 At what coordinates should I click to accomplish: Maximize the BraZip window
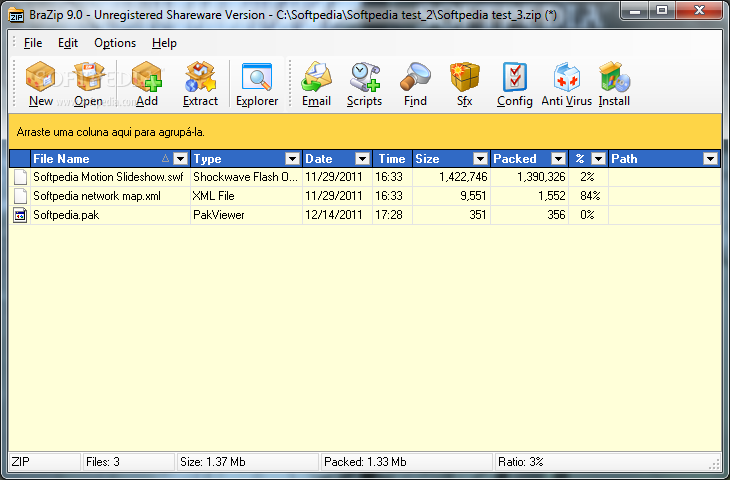point(662,10)
